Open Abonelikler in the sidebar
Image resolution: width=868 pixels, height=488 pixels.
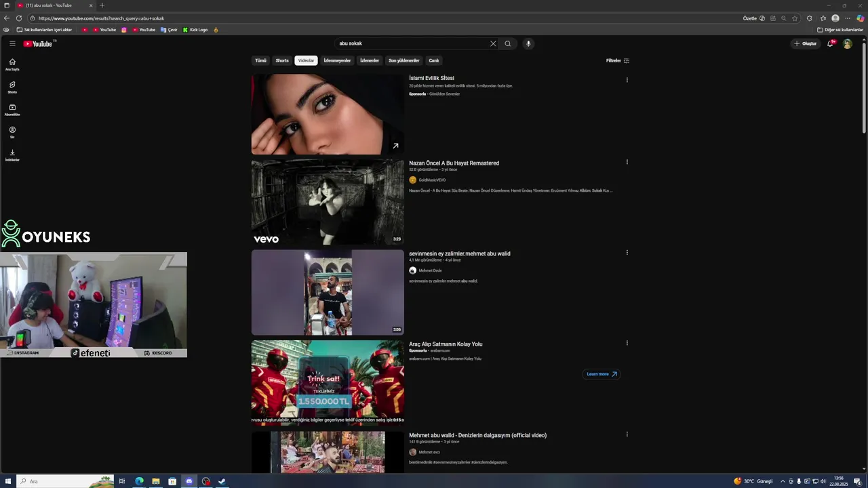[x=12, y=110]
